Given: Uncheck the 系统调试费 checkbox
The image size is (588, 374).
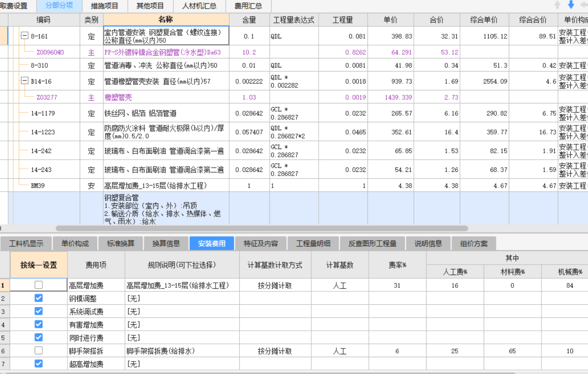Looking at the screenshot, I should pos(39,312).
